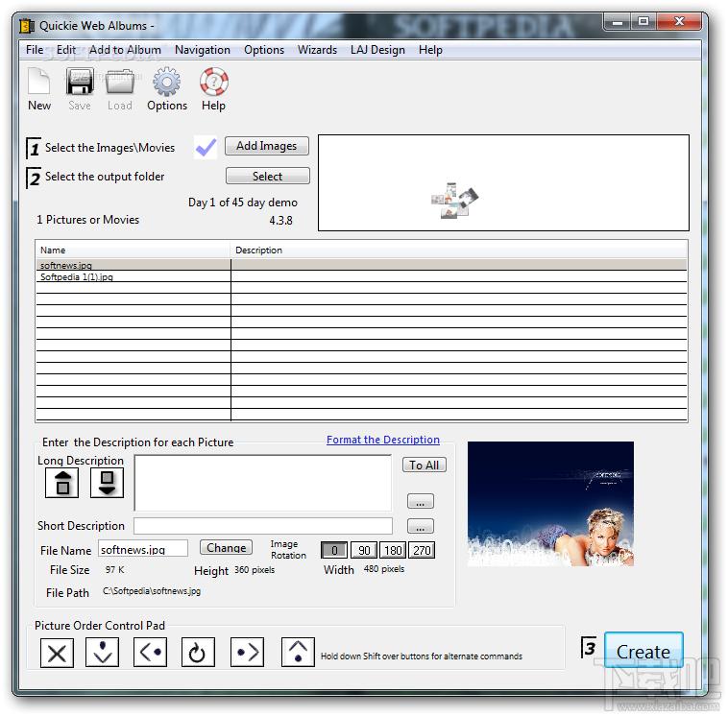Minimize the Quickie Web Albums window
The width and height of the screenshot is (728, 716).
pyautogui.click(x=618, y=22)
